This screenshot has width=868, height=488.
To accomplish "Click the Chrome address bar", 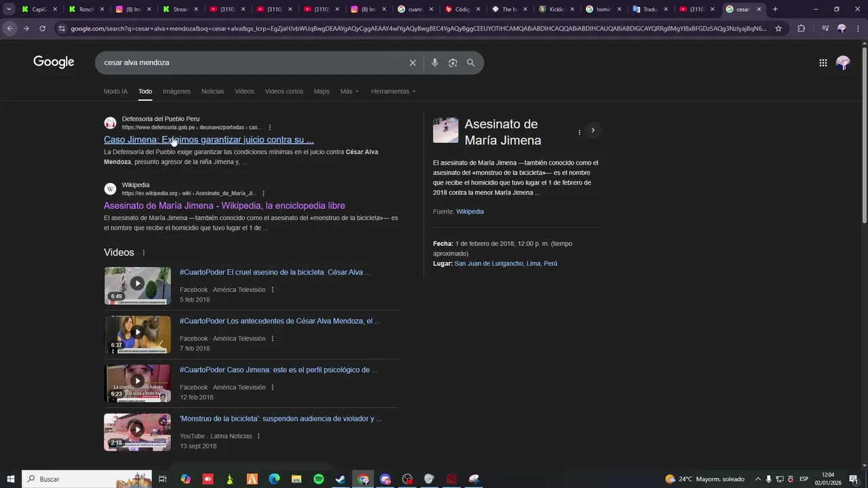I will pyautogui.click(x=417, y=28).
